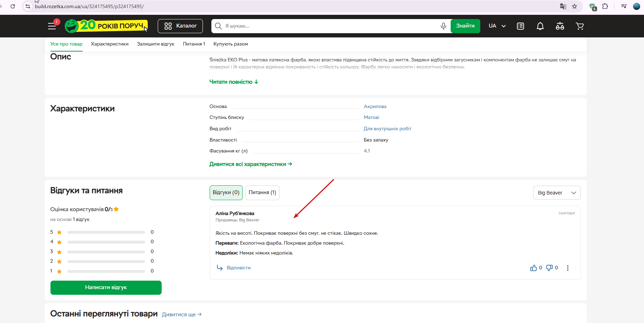The width and height of the screenshot is (644, 323).
Task: Open Дивитися всі характеристики link
Action: (251, 164)
